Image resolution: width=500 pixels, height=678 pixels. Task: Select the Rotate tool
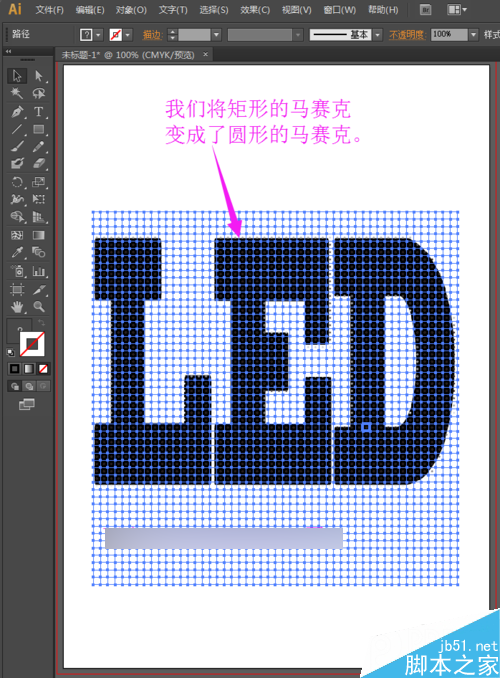point(17,182)
